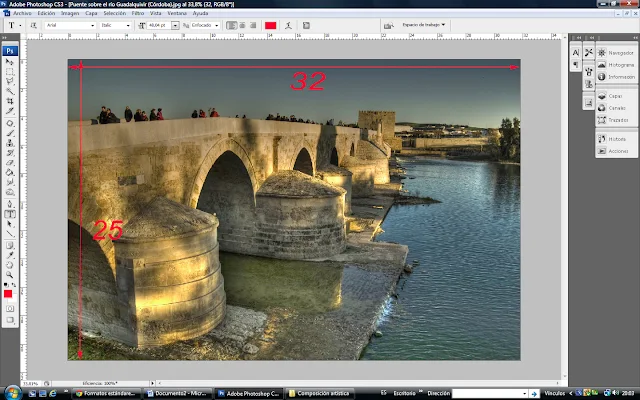Open the Capa menu
Screen dimensions: 640x400
(91, 13)
